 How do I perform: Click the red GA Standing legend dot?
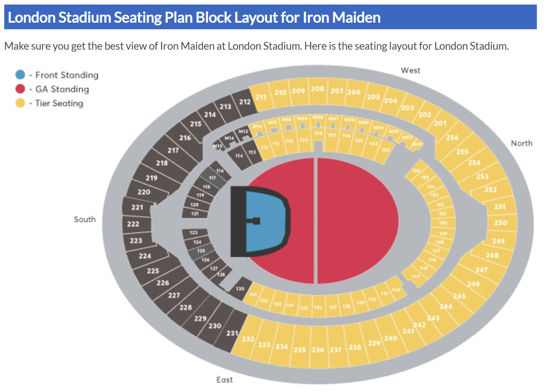click(20, 89)
